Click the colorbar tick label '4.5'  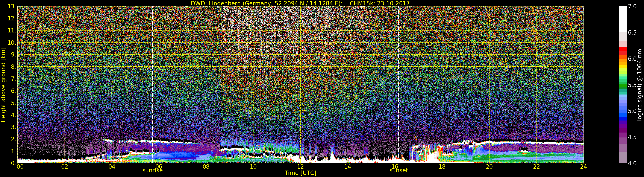[632, 137]
